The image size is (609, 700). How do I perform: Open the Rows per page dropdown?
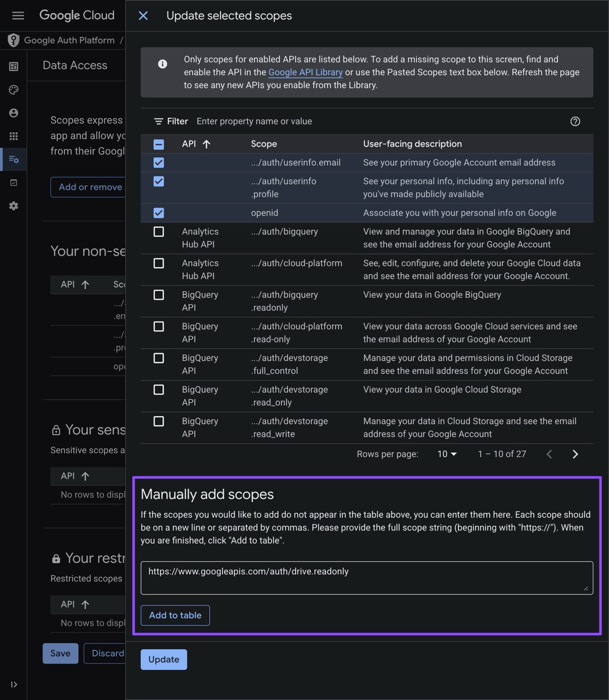pyautogui.click(x=447, y=454)
